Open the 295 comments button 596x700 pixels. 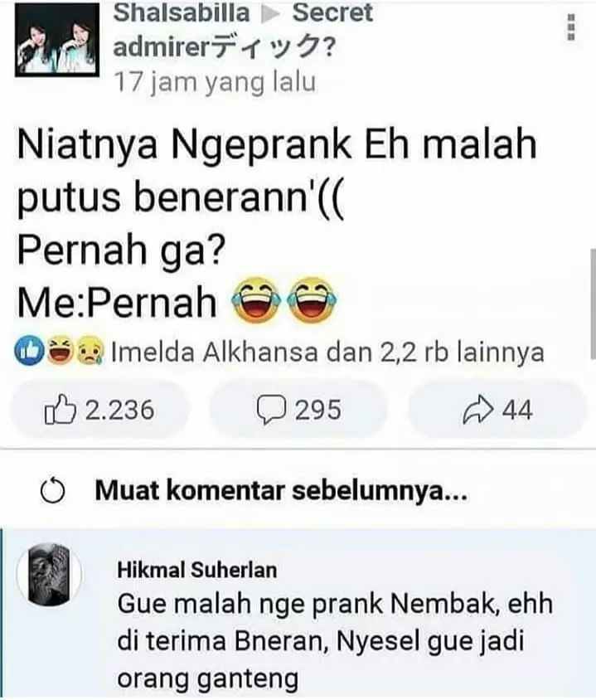298,410
